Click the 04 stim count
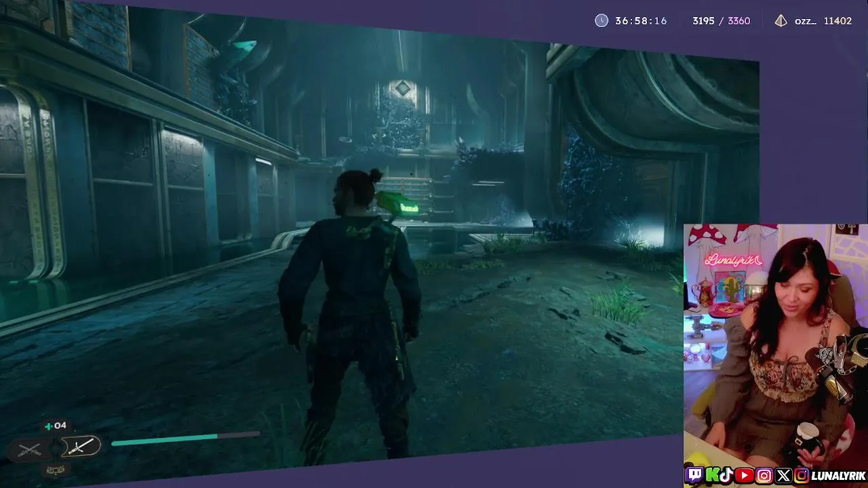This screenshot has width=868, height=488. pos(60,426)
